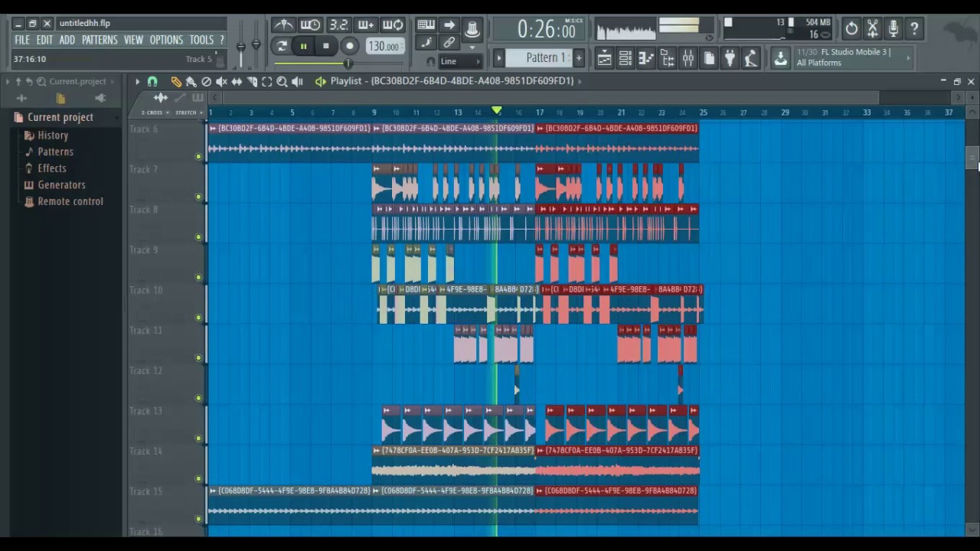Screen dimensions: 980x551
Task: Mute Track 7 via its green LED
Action: pos(198,197)
